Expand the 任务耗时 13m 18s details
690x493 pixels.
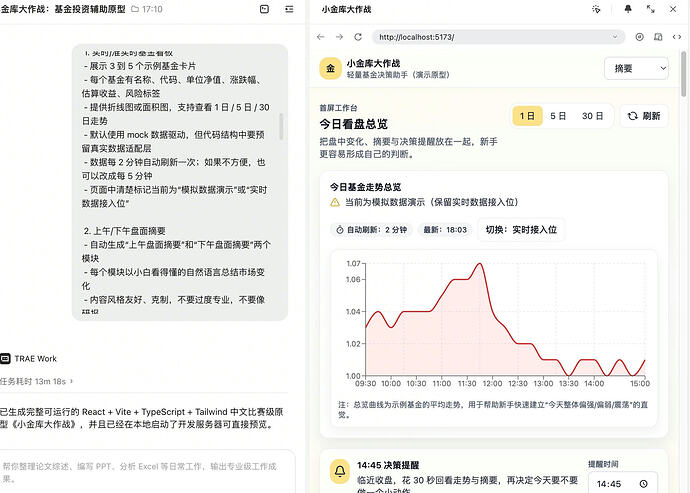[x=37, y=381]
